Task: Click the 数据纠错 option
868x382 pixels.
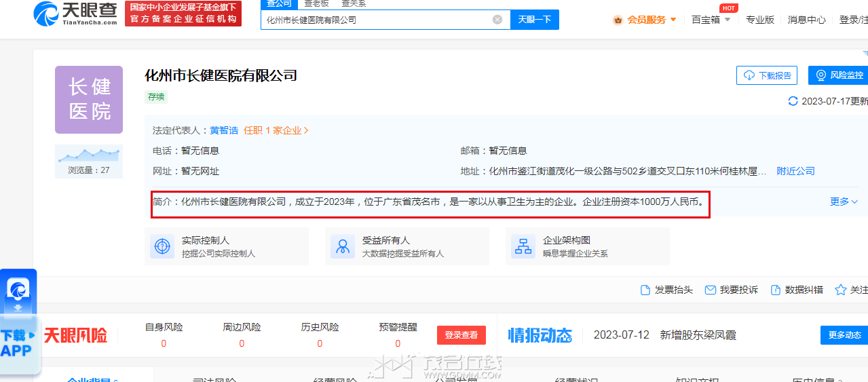Action: pos(797,290)
